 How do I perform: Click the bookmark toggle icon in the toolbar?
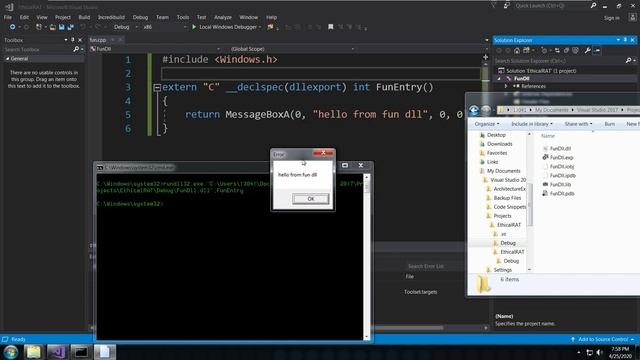tap(331, 27)
